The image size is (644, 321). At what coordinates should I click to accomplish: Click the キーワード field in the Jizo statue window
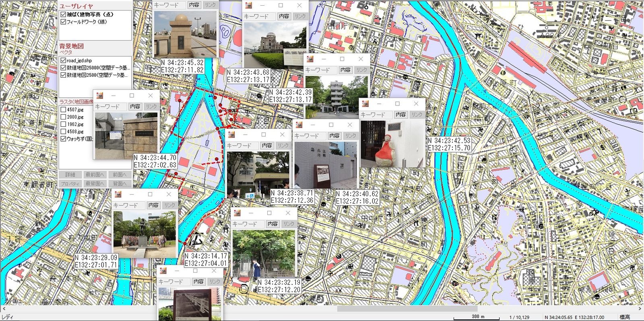coord(376,115)
